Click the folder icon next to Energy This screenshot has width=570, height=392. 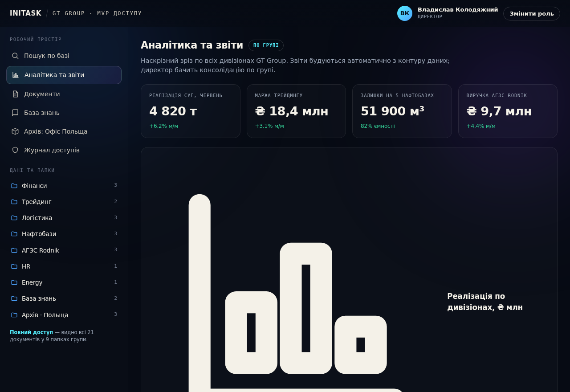point(14,282)
